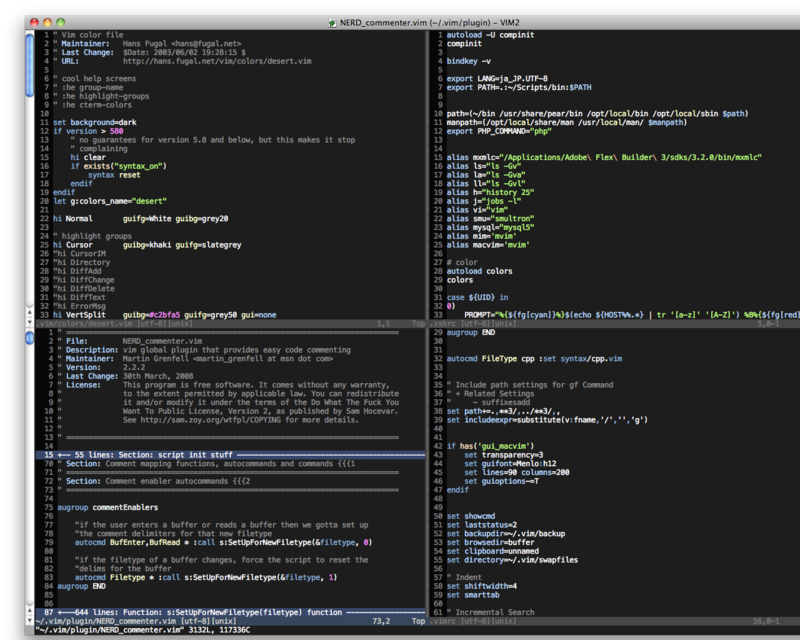This screenshot has height=640, width=800.
Task: Click the 'alias smu="smultron"' line
Action: (490, 218)
